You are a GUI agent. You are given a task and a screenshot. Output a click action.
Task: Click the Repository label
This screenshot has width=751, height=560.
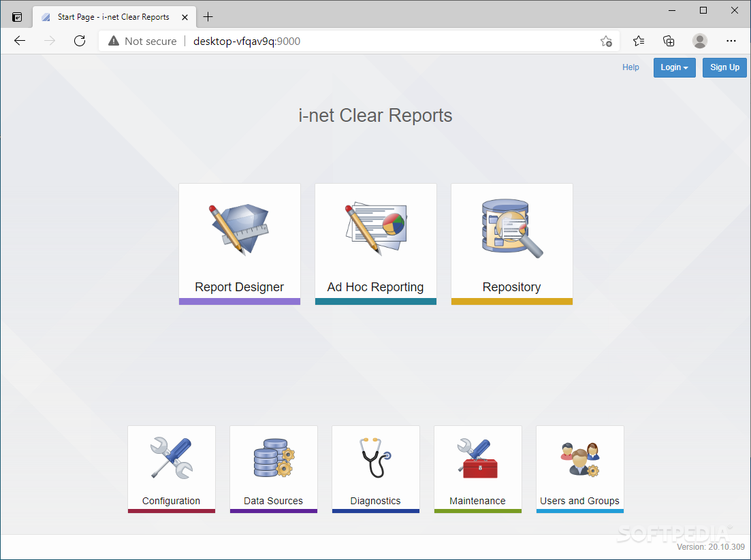[x=511, y=287]
